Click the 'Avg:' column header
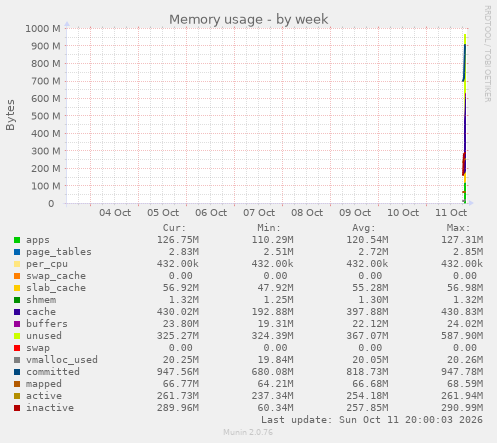Viewport: 497px width, 443px height. pos(364,228)
